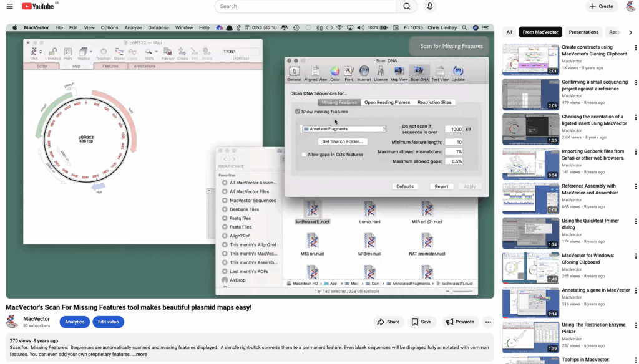The image size is (639, 364).
Task: Switch to Open Reading Frames tab
Action: pos(387,102)
